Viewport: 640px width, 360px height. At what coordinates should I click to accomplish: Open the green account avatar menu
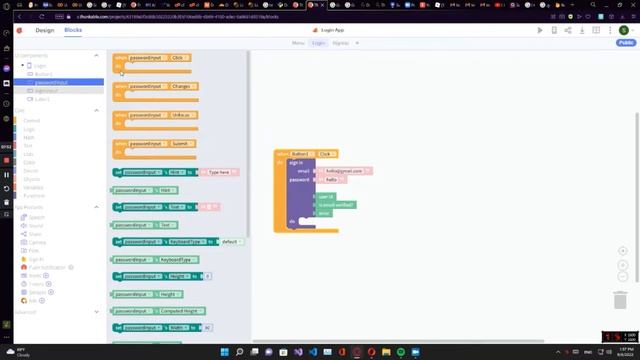[x=624, y=30]
